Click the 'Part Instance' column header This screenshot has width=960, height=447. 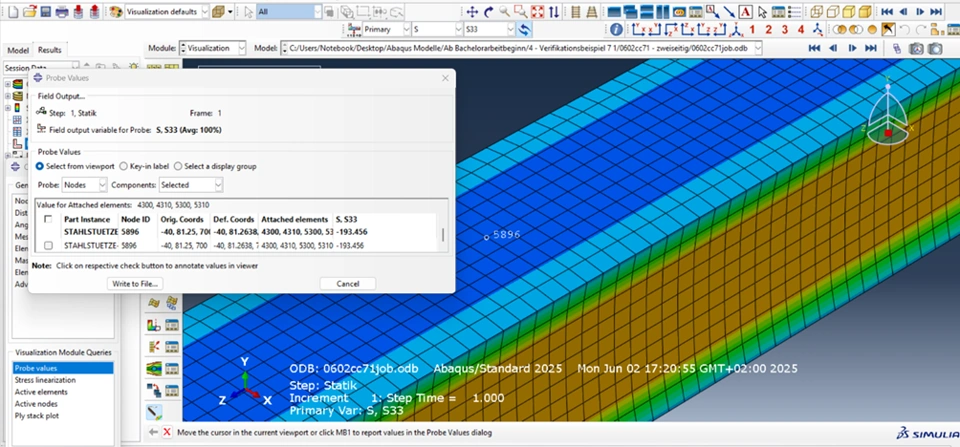tap(87, 219)
